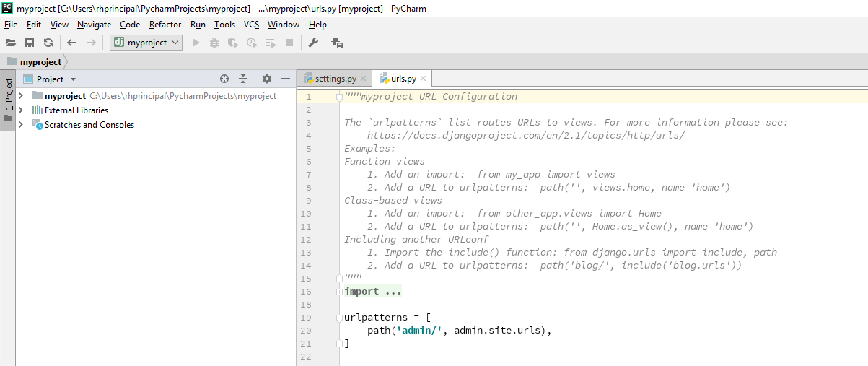This screenshot has width=868, height=366.
Task: Expand the External Libraries node
Action: (21, 110)
